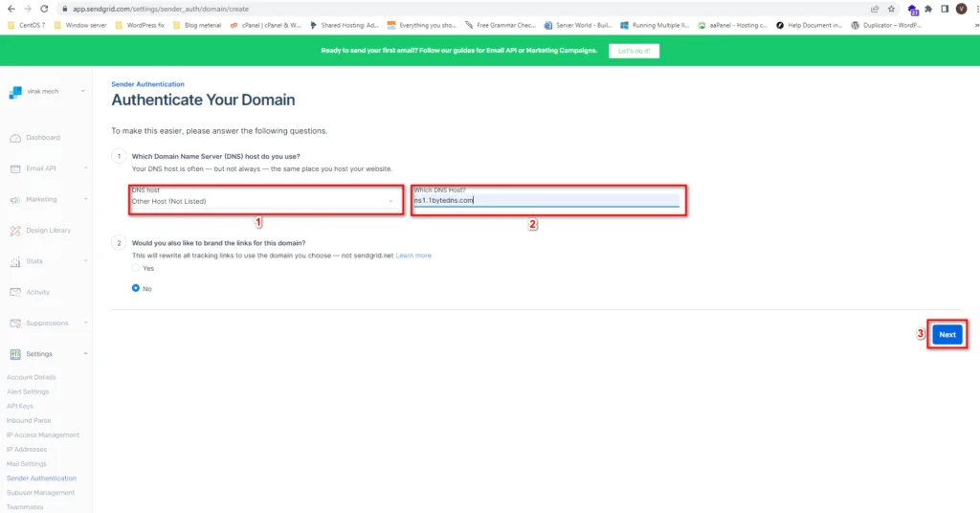Open the Window server bookmark folder

pos(80,26)
